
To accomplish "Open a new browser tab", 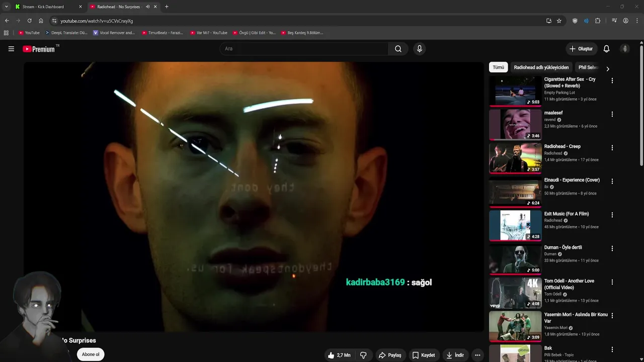I will (167, 7).
